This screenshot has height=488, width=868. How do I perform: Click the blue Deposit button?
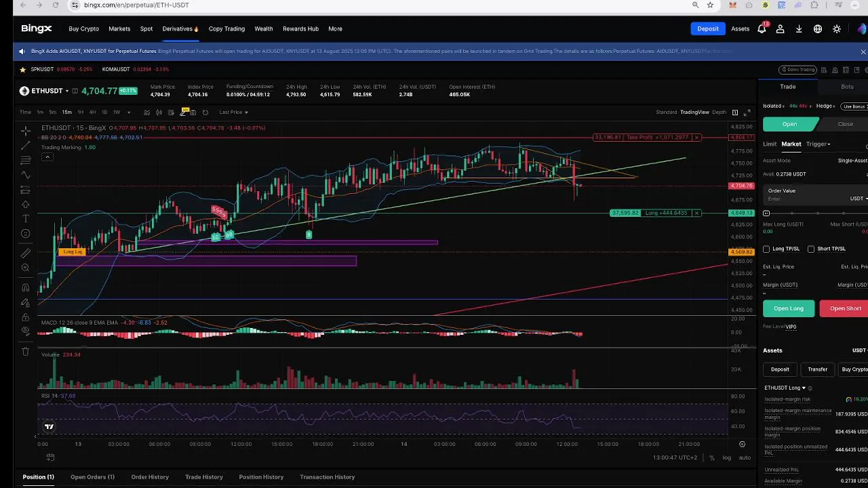(x=708, y=28)
